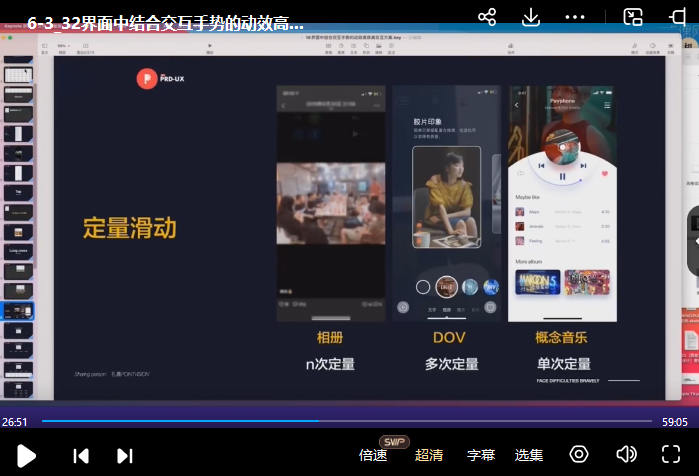699x476 pixels.
Task: Click the center of the video frame
Action: point(349,220)
